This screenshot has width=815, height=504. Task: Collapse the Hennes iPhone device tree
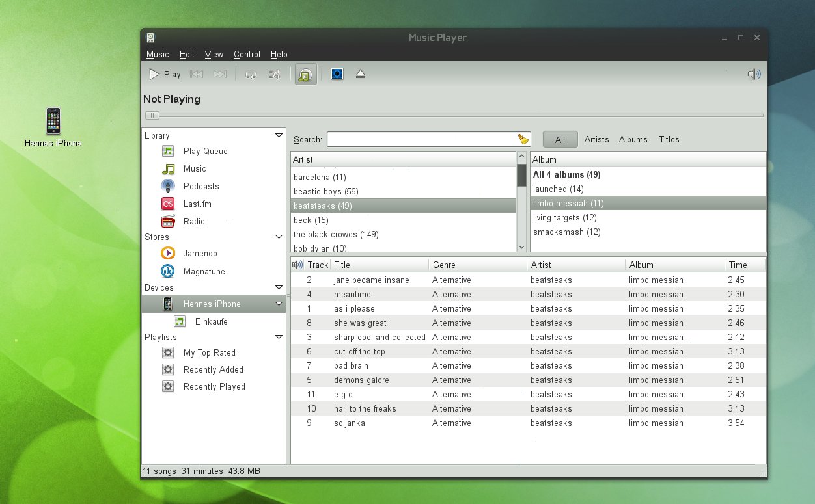pos(279,304)
